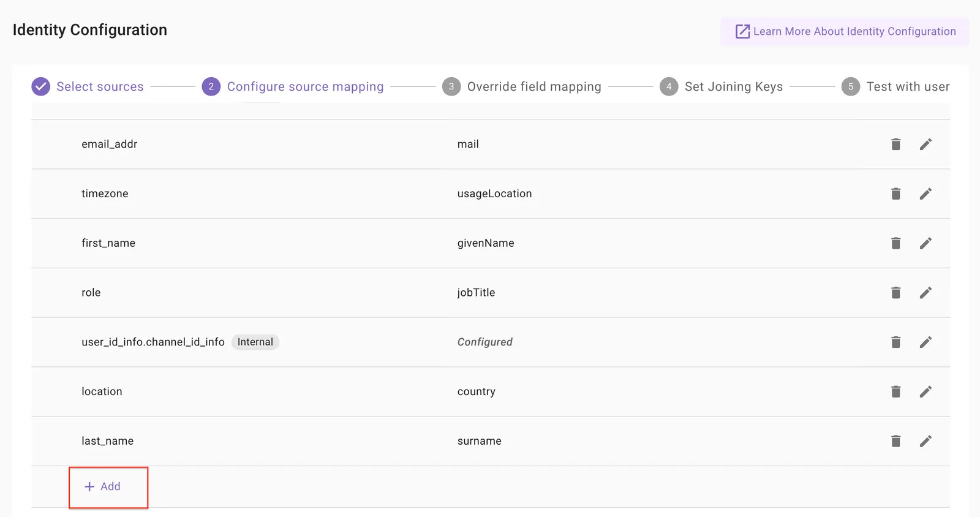This screenshot has width=980, height=517.
Task: Click the Select sources completed checkmark icon
Action: [40, 86]
